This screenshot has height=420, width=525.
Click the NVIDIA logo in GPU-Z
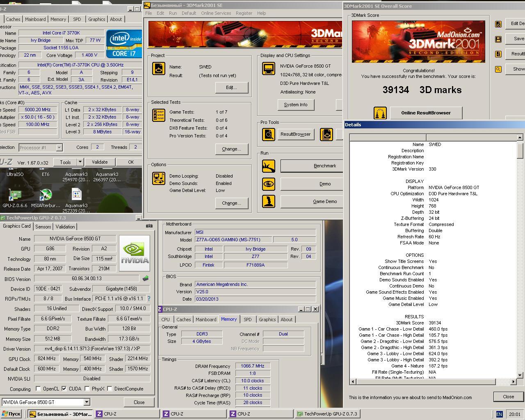click(x=135, y=253)
